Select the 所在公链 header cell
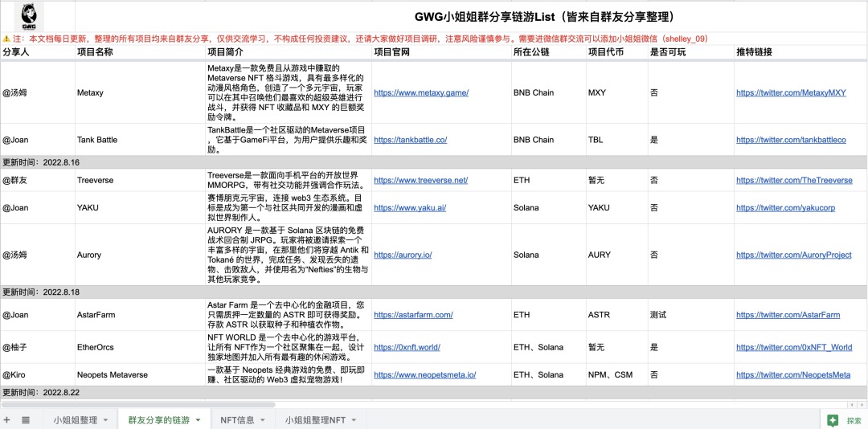This screenshot has height=429, width=868. pos(549,52)
